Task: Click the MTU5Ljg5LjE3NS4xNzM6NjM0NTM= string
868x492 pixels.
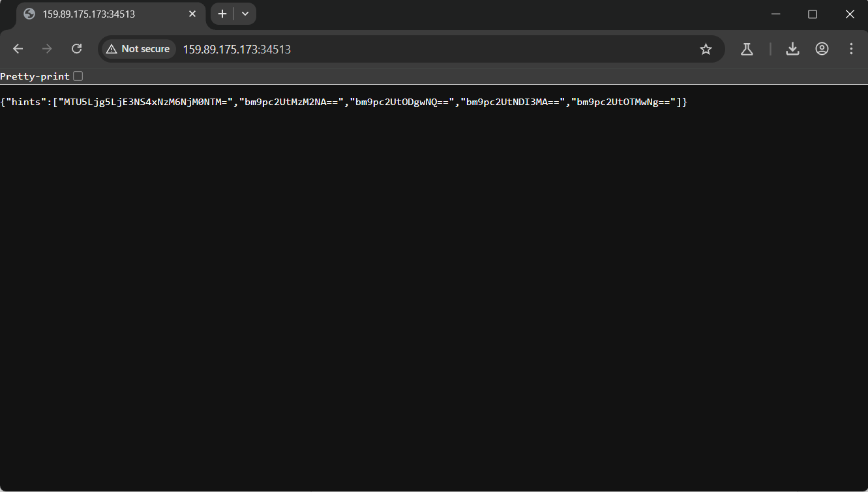Action: tap(146, 102)
